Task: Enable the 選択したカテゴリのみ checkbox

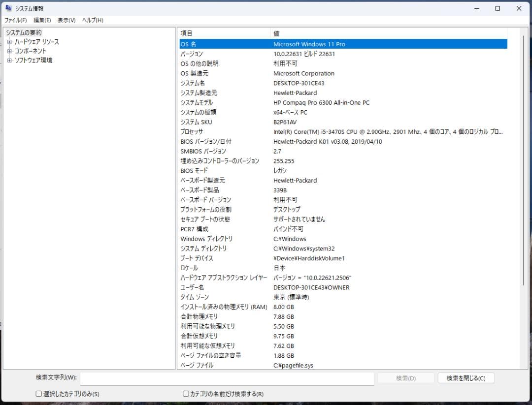Action: tap(38, 394)
